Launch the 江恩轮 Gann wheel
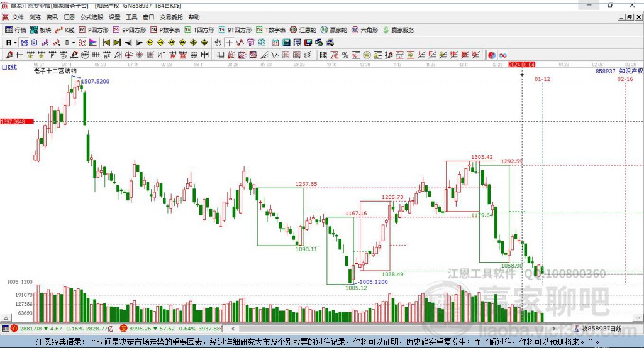644x348 pixels. click(303, 30)
